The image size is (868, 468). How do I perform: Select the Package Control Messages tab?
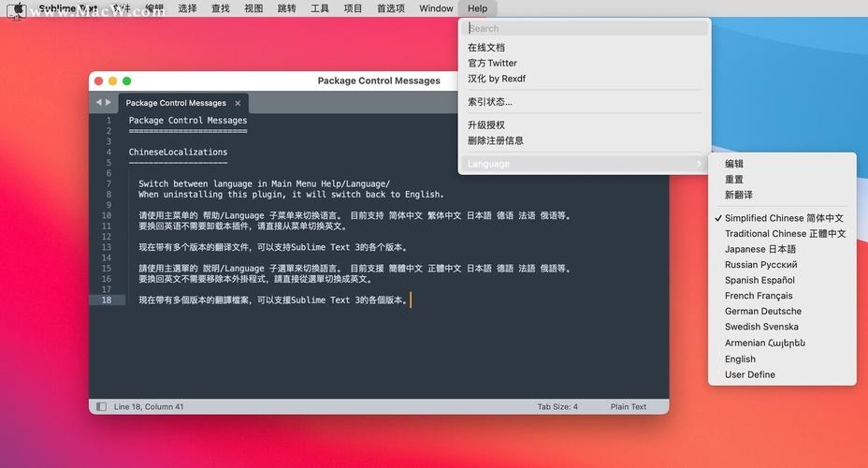176,103
